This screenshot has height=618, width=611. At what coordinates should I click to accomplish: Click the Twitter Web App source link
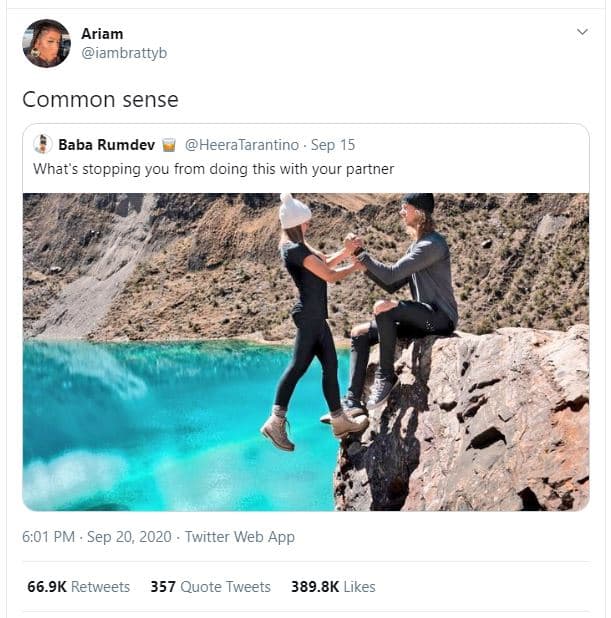click(239, 537)
